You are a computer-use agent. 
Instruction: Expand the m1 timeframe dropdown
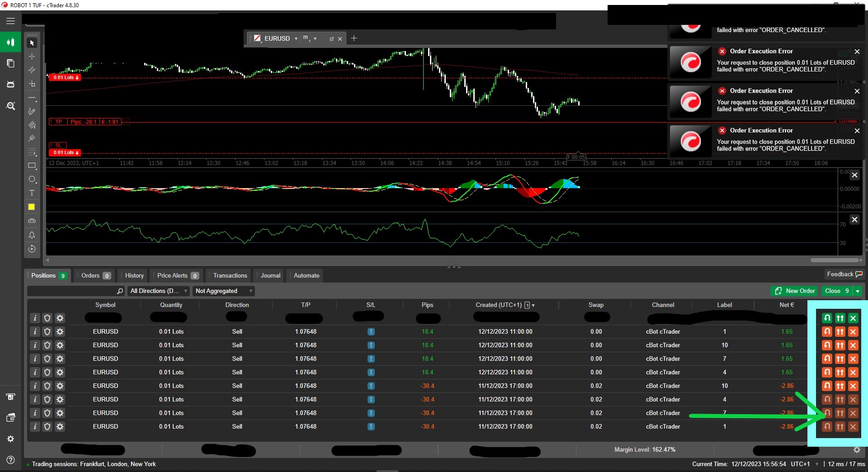pyautogui.click(x=315, y=39)
